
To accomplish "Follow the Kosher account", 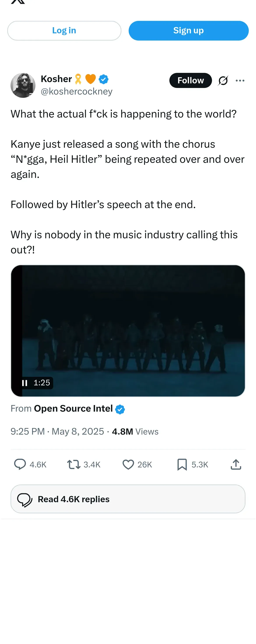I will pyautogui.click(x=190, y=81).
